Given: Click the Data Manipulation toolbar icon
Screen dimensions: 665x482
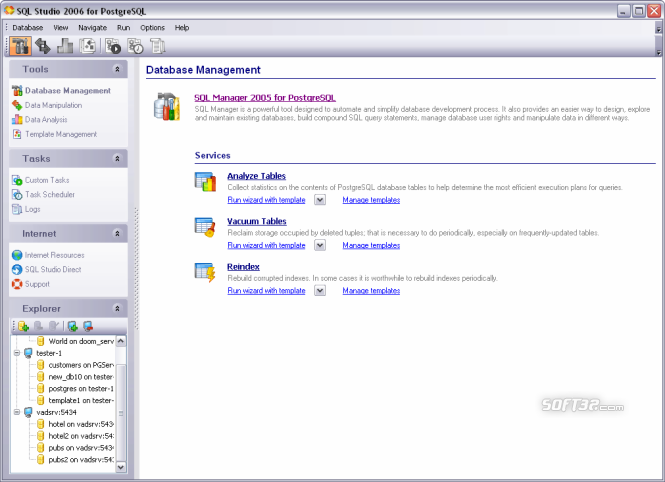Looking at the screenshot, I should (43, 46).
